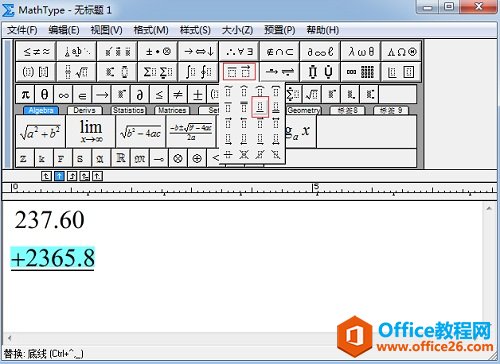Insert the quadratic formula expression
500x364 pixels.
[x=191, y=132]
